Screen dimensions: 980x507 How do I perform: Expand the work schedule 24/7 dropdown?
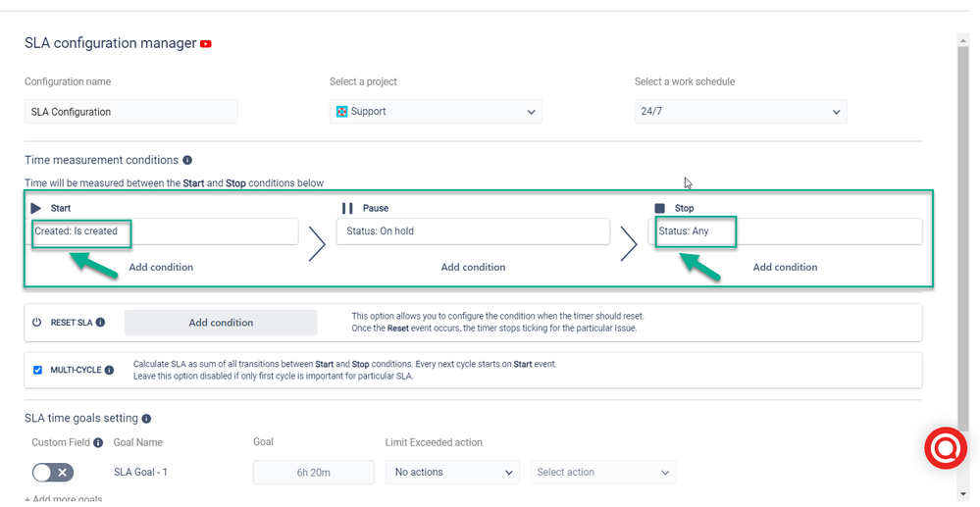741,112
